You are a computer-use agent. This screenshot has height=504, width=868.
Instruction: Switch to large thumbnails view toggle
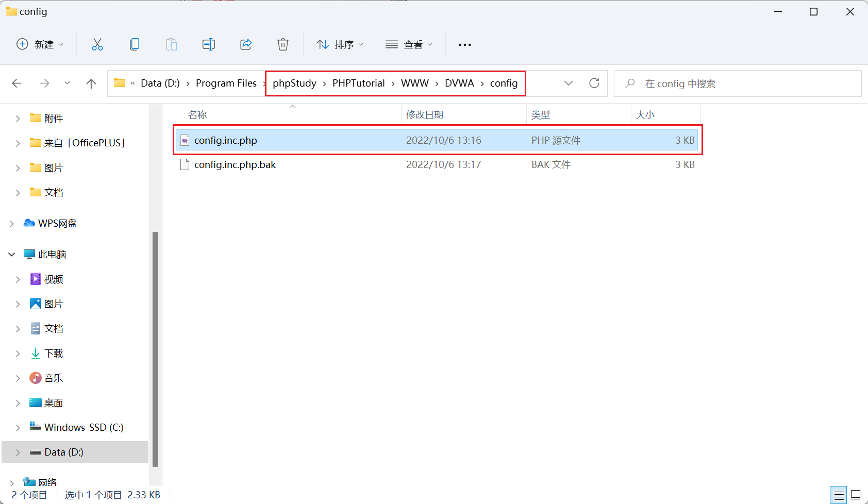[856, 495]
